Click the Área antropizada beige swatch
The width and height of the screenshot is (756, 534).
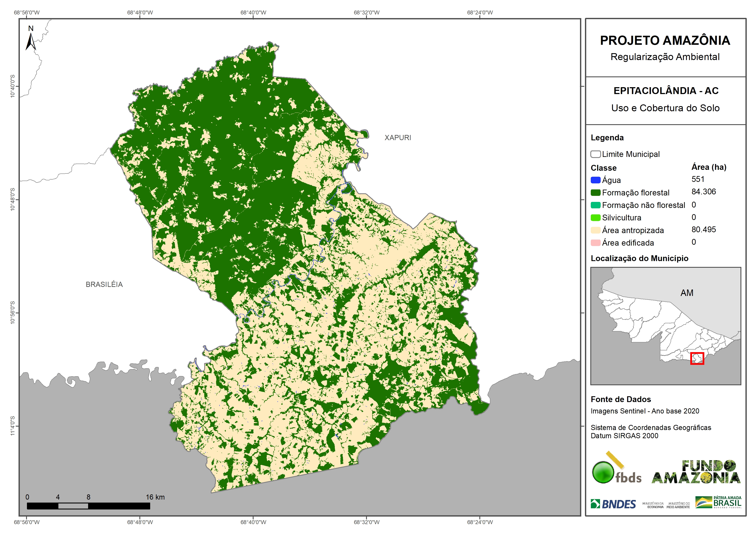(x=595, y=230)
